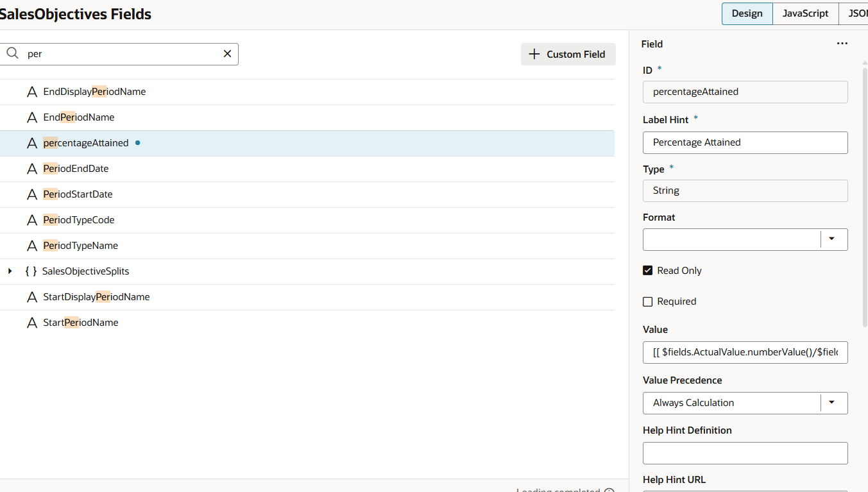Select the StartDisplayPeriodName field row
The image size is (868, 492).
(307, 297)
